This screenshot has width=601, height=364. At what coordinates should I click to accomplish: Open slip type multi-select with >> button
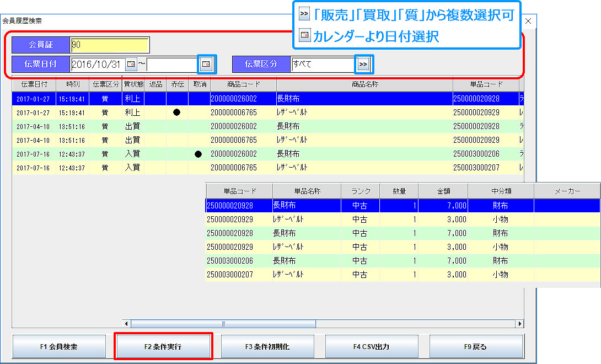tap(363, 65)
